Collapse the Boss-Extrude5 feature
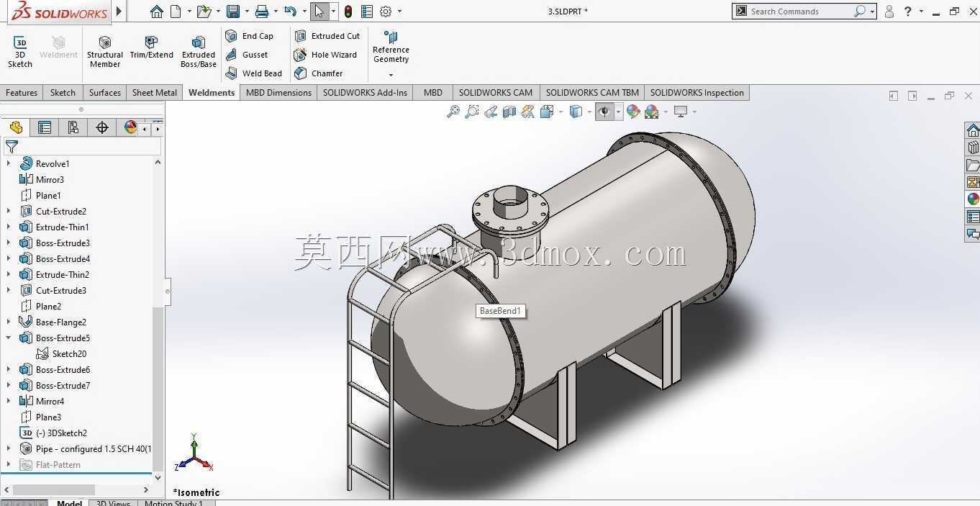 pos(9,338)
